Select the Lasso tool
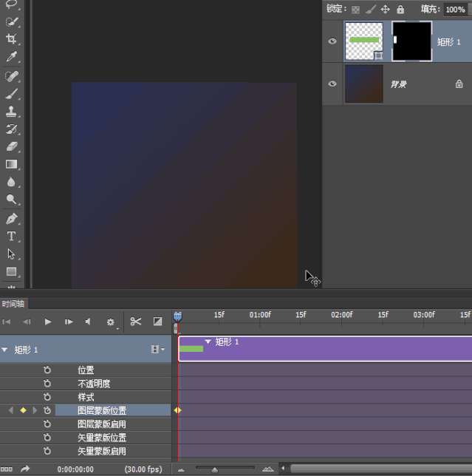 pyautogui.click(x=11, y=4)
